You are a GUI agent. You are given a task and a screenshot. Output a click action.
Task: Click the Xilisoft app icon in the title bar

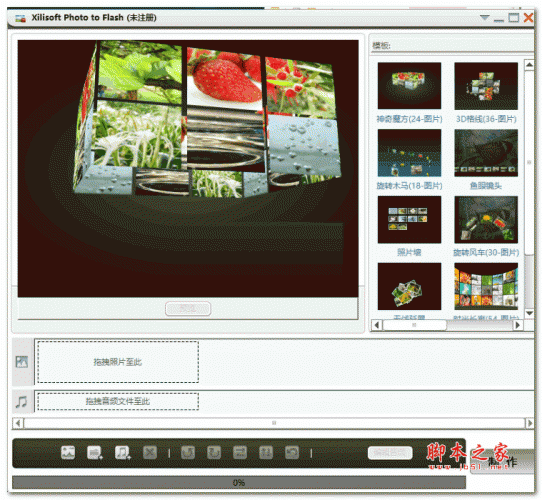[x=20, y=18]
